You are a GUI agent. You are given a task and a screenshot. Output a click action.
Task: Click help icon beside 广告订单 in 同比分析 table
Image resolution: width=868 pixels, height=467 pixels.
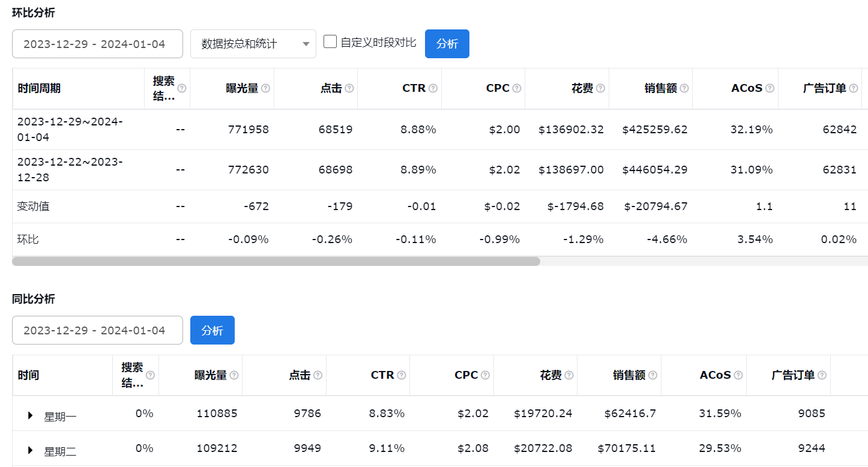click(x=822, y=375)
